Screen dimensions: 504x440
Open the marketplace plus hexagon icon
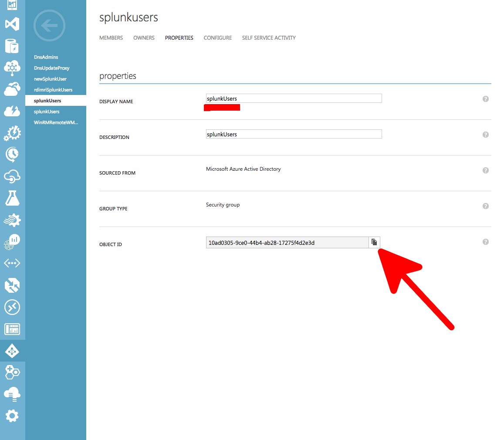pos(12,372)
